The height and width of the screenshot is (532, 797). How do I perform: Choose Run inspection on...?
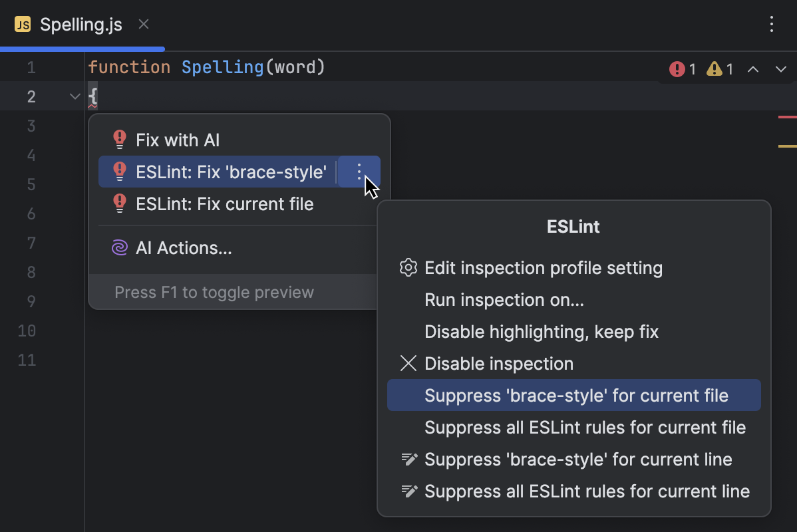click(x=504, y=300)
